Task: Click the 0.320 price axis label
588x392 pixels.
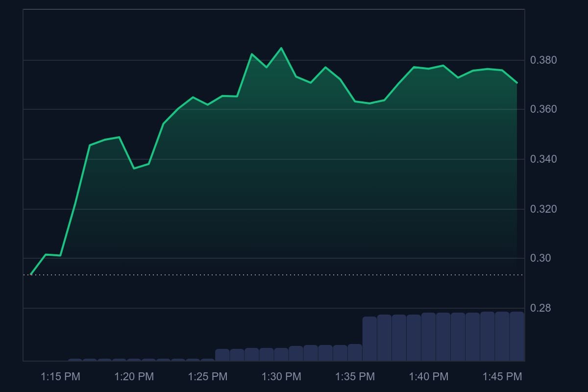Action: (543, 209)
